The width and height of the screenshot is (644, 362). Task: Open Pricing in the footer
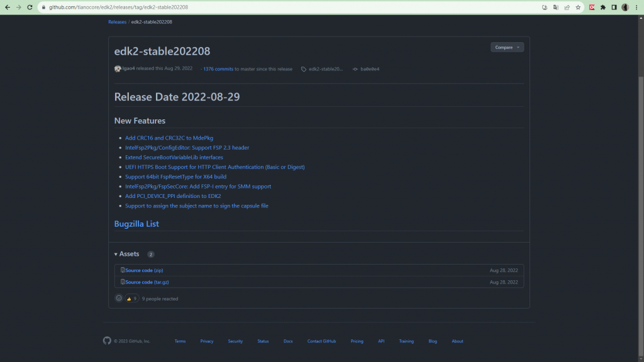click(357, 341)
